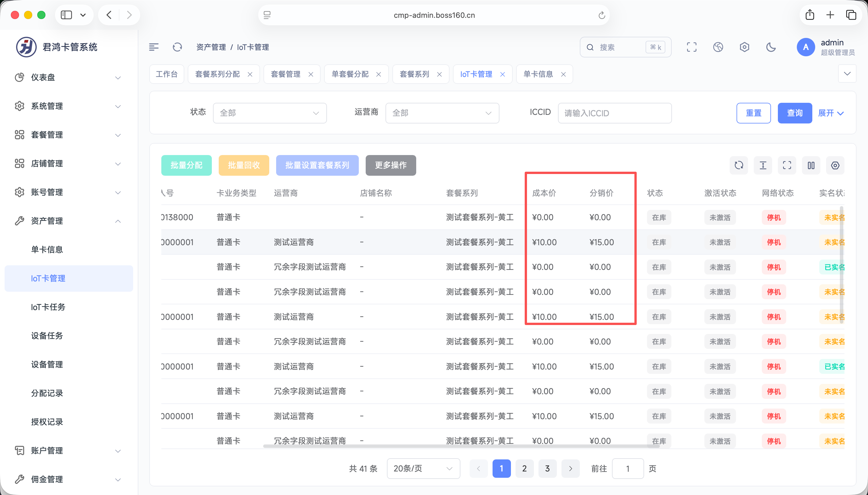Open table row height size icon
Image resolution: width=868 pixels, height=495 pixels.
[x=763, y=166]
